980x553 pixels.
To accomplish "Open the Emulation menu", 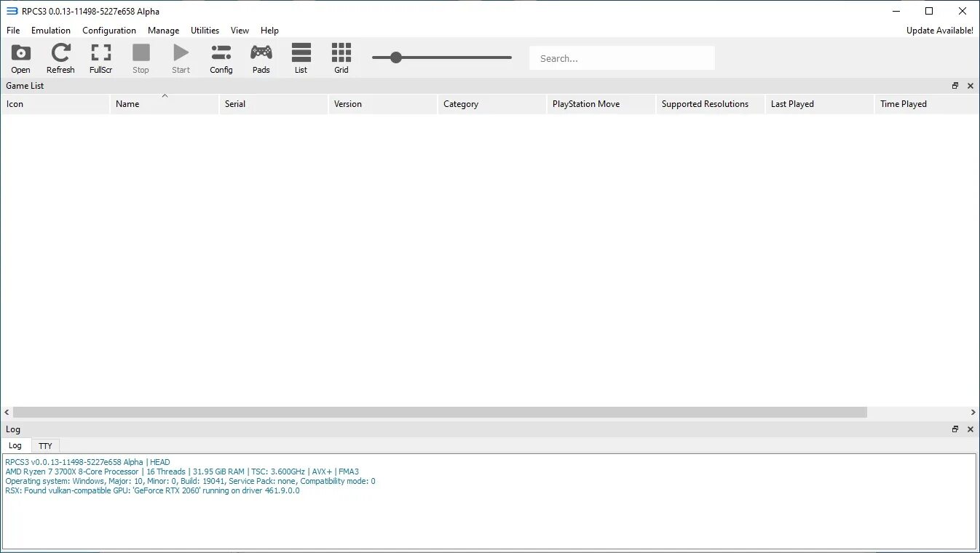I will tap(51, 31).
